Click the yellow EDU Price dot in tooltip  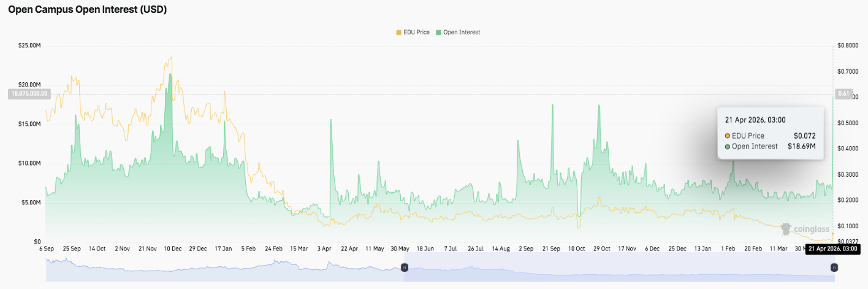point(728,136)
